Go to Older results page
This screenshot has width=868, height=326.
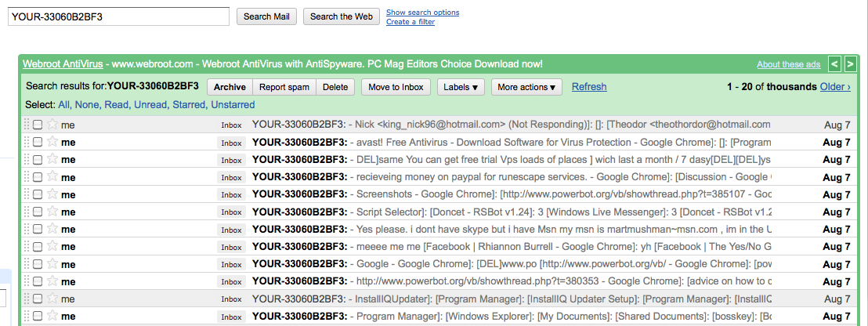tap(835, 86)
